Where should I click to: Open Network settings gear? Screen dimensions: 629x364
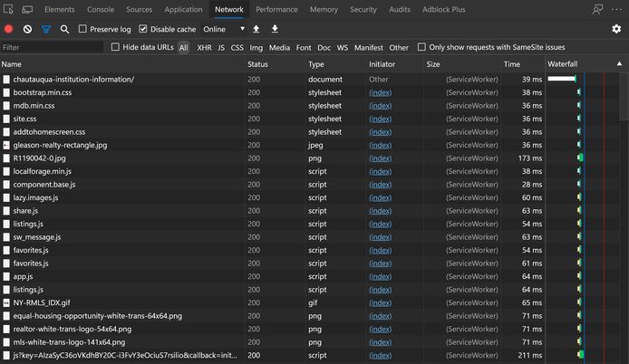tap(616, 29)
